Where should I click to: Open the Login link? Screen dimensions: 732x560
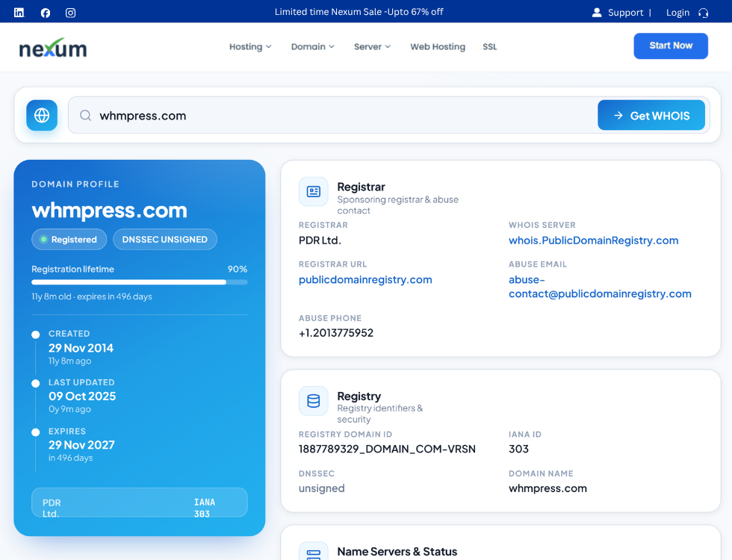(x=678, y=13)
